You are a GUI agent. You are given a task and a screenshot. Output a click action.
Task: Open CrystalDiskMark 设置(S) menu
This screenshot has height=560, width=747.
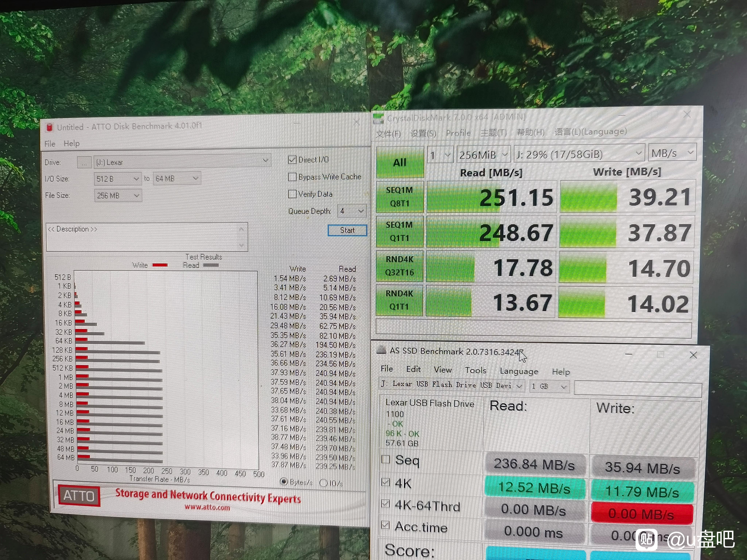click(423, 133)
